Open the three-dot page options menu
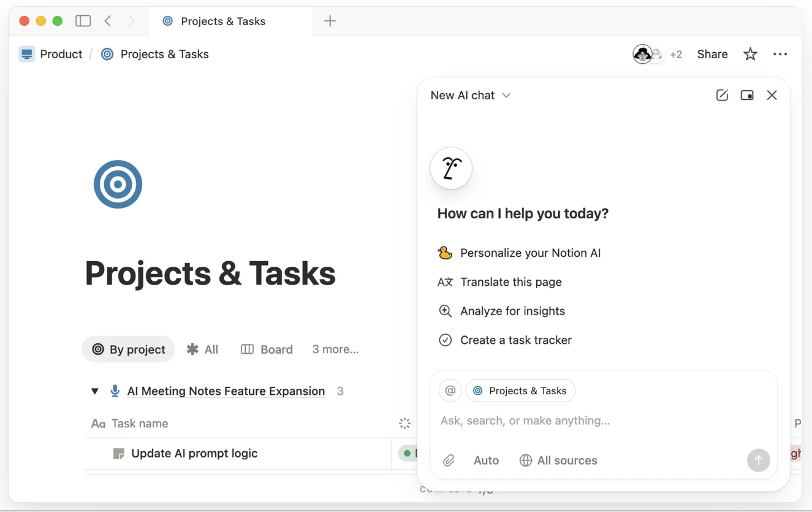 click(780, 54)
